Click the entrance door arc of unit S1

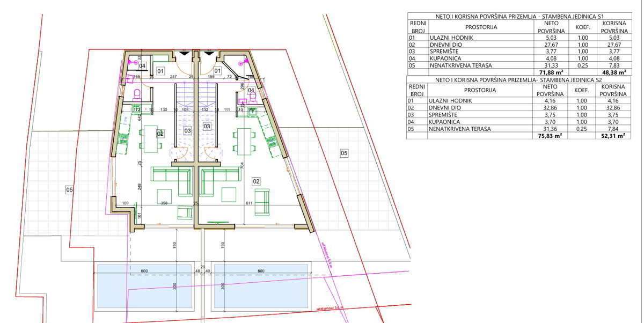(x=184, y=68)
